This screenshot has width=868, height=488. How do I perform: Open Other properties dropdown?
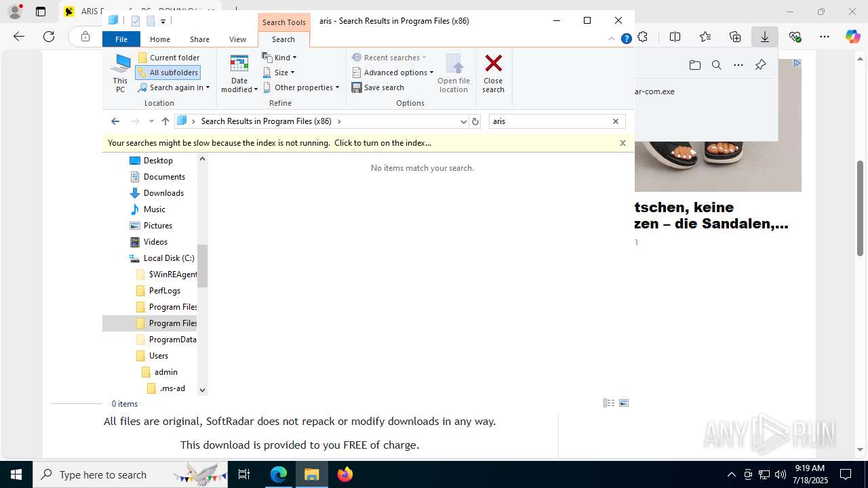(x=300, y=87)
